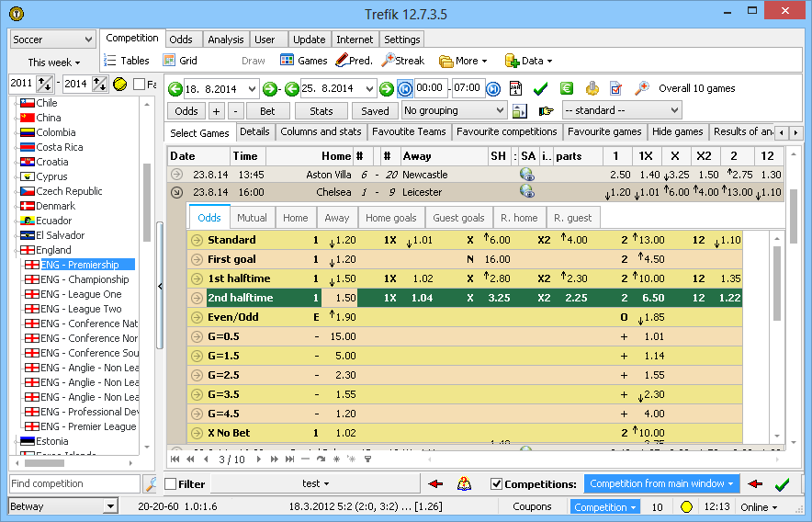This screenshot has width=812, height=522.
Task: Click the pointing hand icon beside grouping
Action: (x=547, y=111)
